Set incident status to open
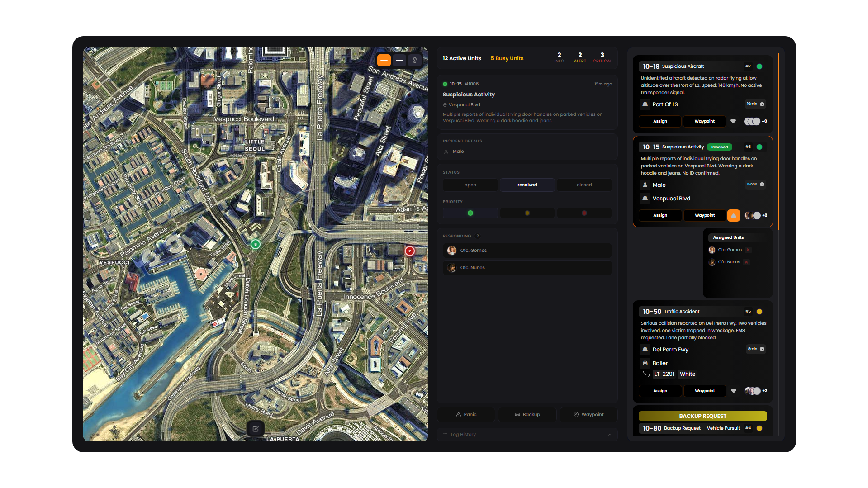This screenshot has width=868, height=488. [470, 185]
